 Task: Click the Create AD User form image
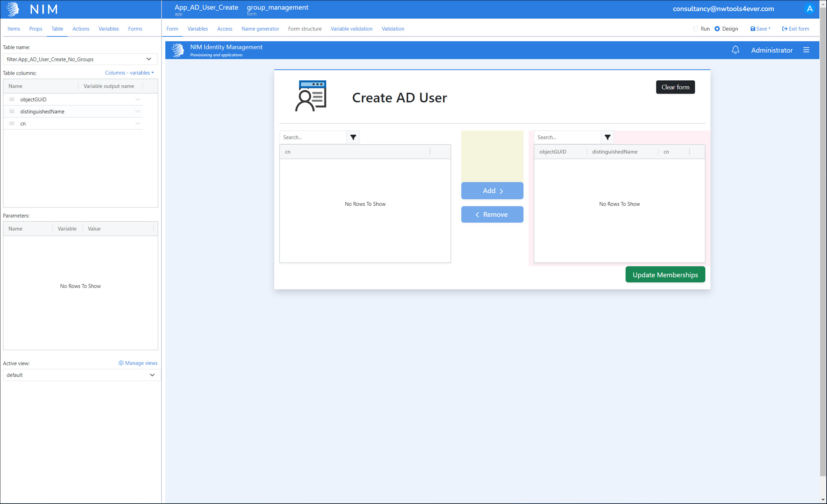pos(311,96)
